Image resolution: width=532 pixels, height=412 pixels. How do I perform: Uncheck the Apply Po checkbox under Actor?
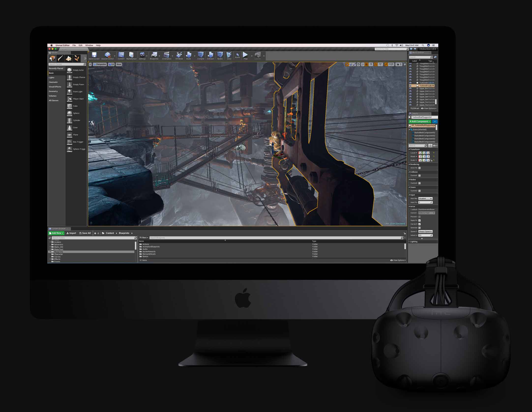420,221
